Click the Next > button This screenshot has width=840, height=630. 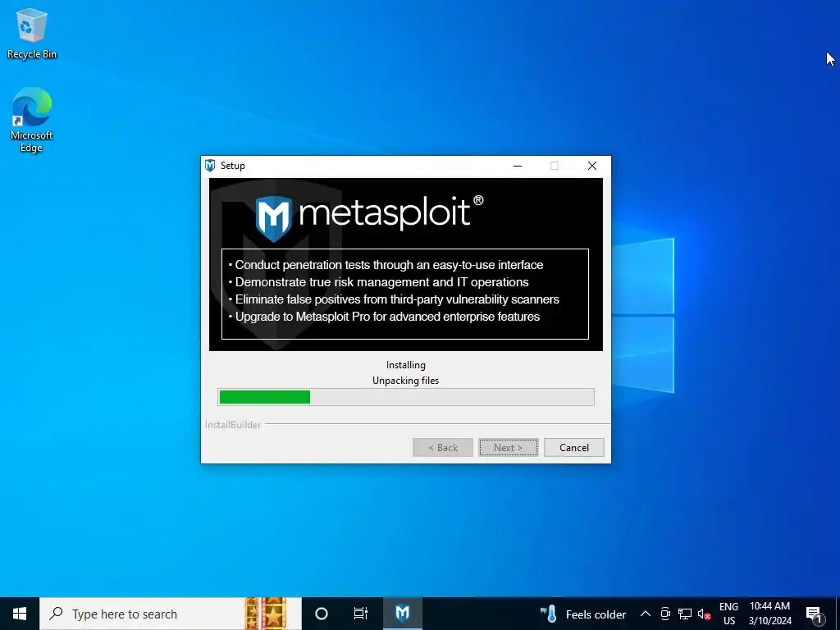pyautogui.click(x=508, y=447)
